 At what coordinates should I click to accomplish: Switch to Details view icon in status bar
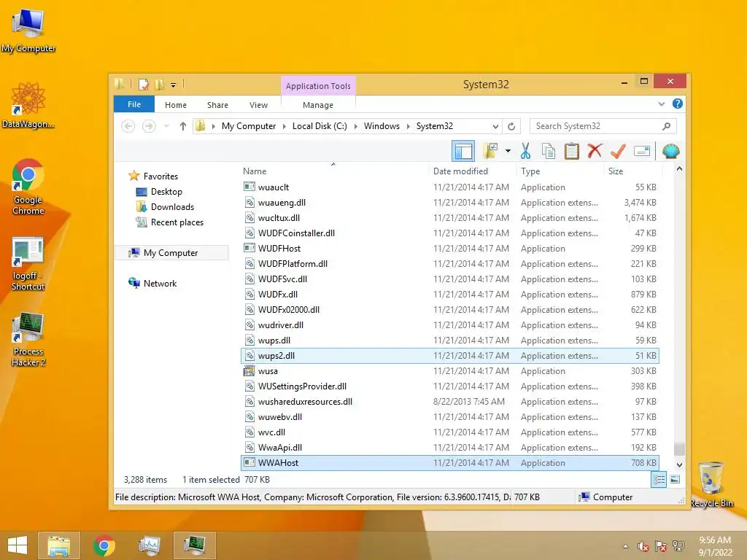(x=659, y=480)
